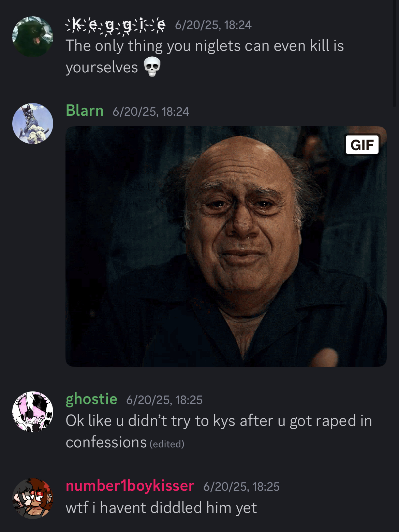This screenshot has height=532, width=399.
Task: Click the pink number1boykisser username
Action: (x=130, y=486)
